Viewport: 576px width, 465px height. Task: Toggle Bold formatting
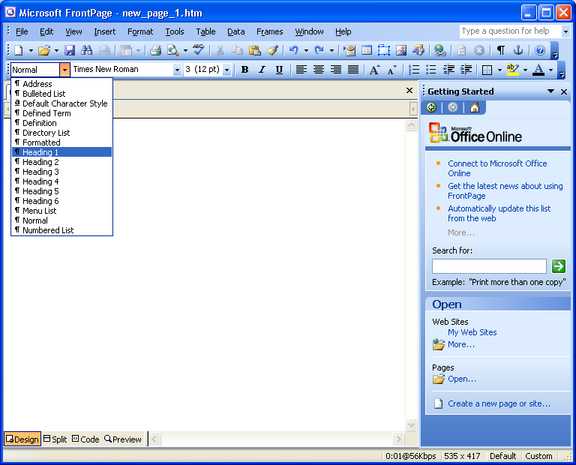(x=244, y=69)
